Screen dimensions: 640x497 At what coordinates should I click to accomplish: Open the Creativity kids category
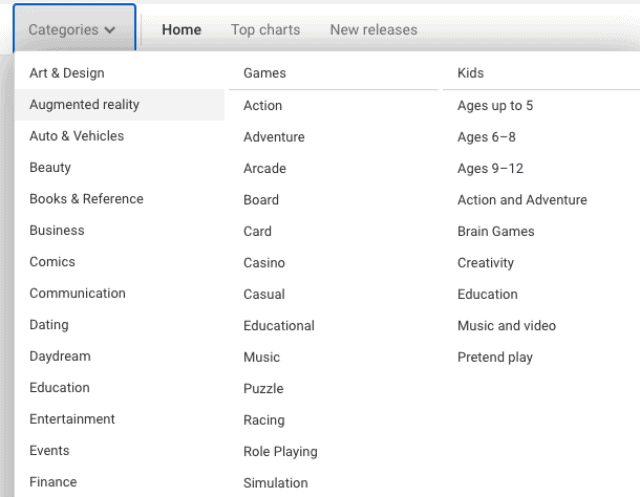486,263
